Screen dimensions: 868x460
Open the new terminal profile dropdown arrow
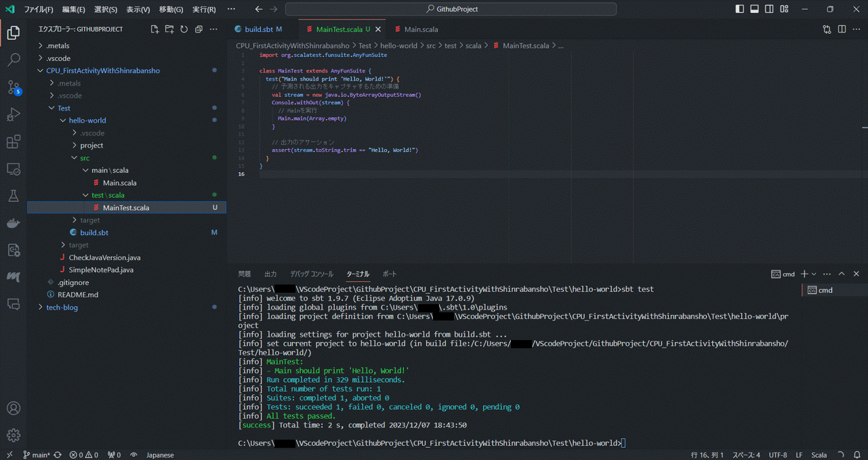click(x=814, y=274)
